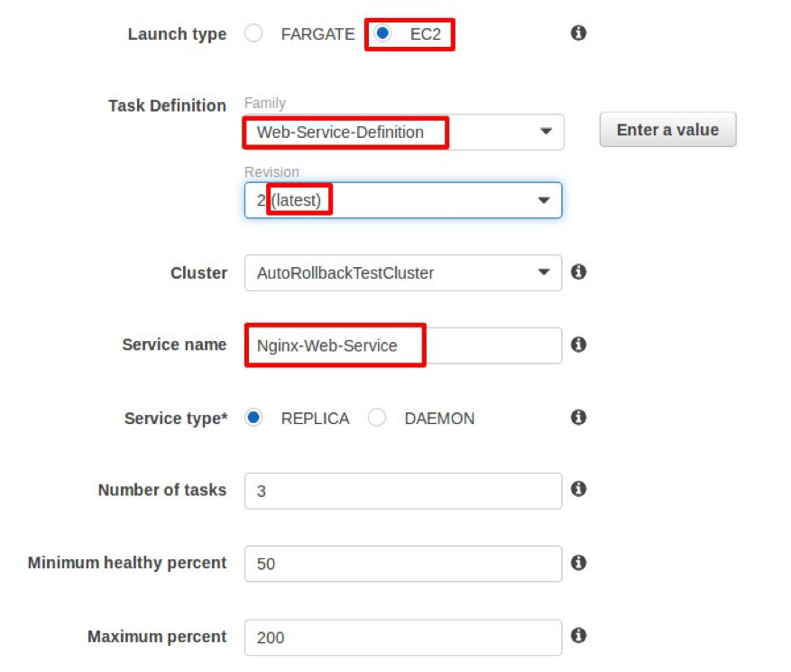Click the Enter a value button
Viewport: 791px width, 672px height.
point(668,130)
